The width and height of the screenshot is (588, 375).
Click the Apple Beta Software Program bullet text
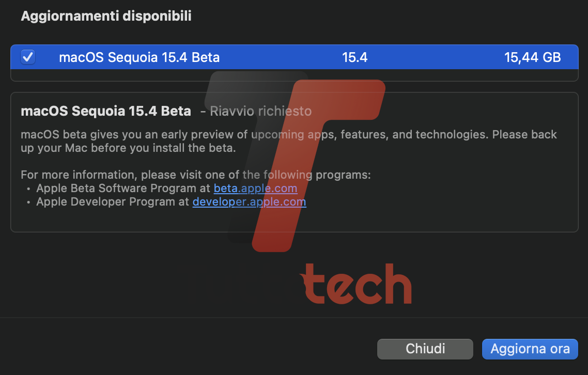tap(123, 189)
